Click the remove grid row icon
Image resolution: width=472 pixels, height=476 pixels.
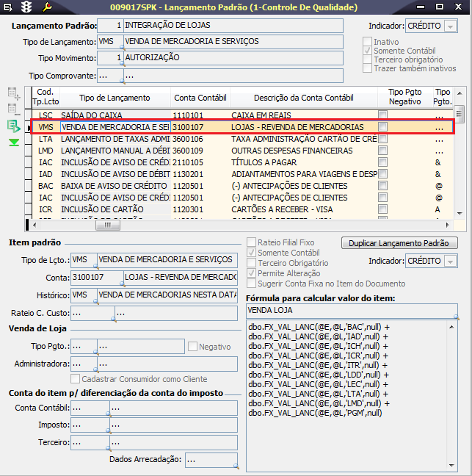point(14,109)
